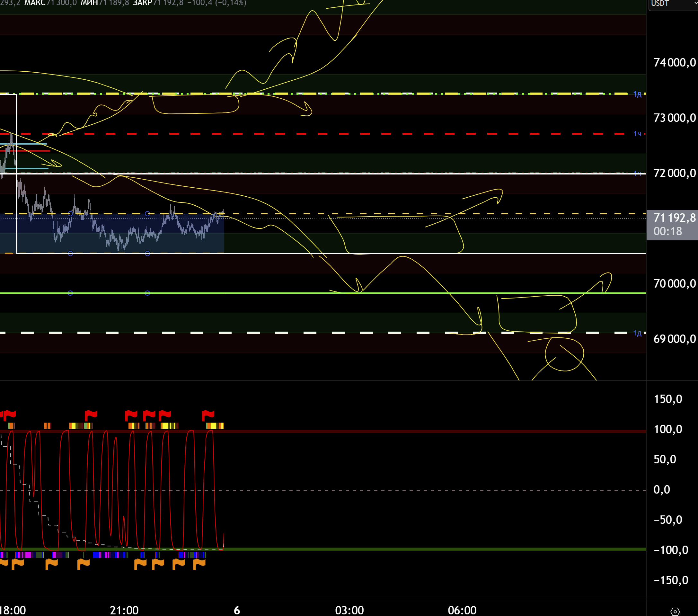Click left anchor circle on green line

click(70, 293)
